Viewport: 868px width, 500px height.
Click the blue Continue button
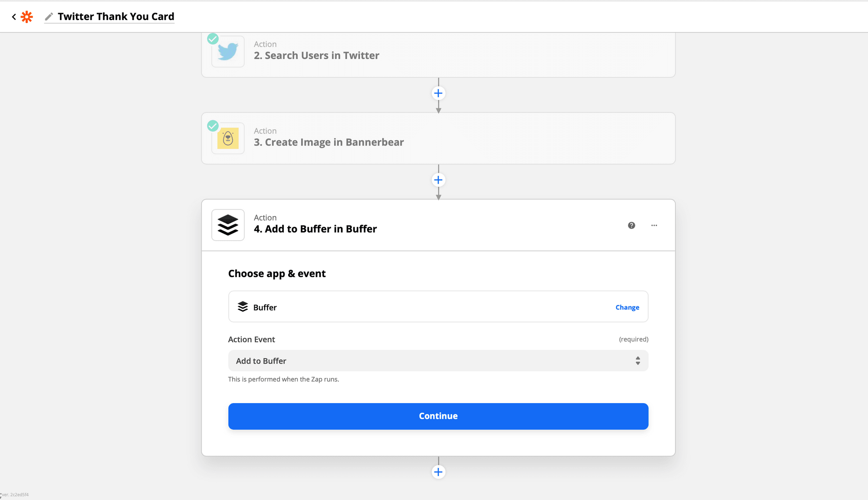pos(438,416)
